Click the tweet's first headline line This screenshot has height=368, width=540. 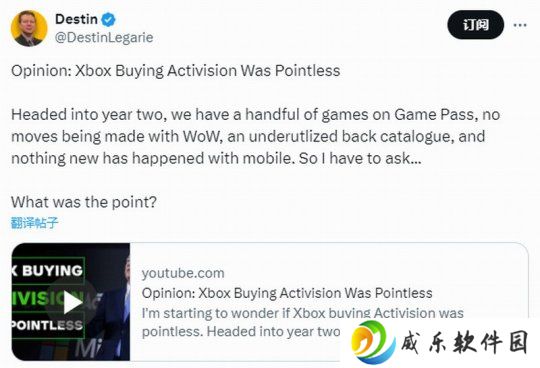[x=176, y=71]
